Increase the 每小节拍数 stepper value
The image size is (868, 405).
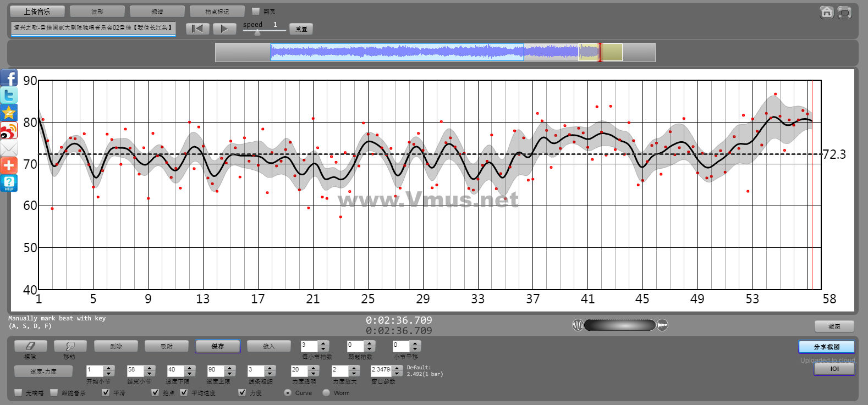(323, 343)
